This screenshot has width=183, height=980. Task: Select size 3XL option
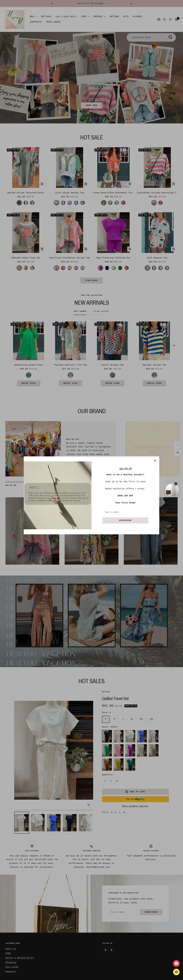coord(151,719)
